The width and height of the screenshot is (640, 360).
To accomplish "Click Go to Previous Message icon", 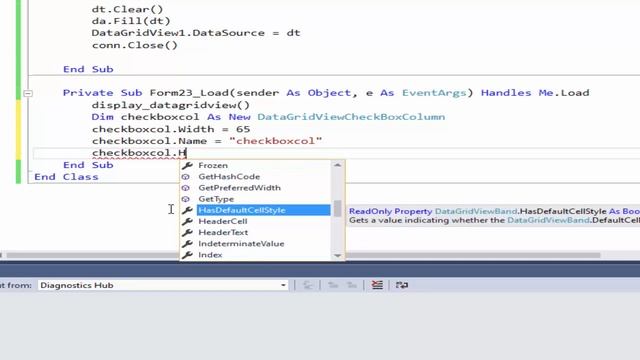I will [333, 285].
